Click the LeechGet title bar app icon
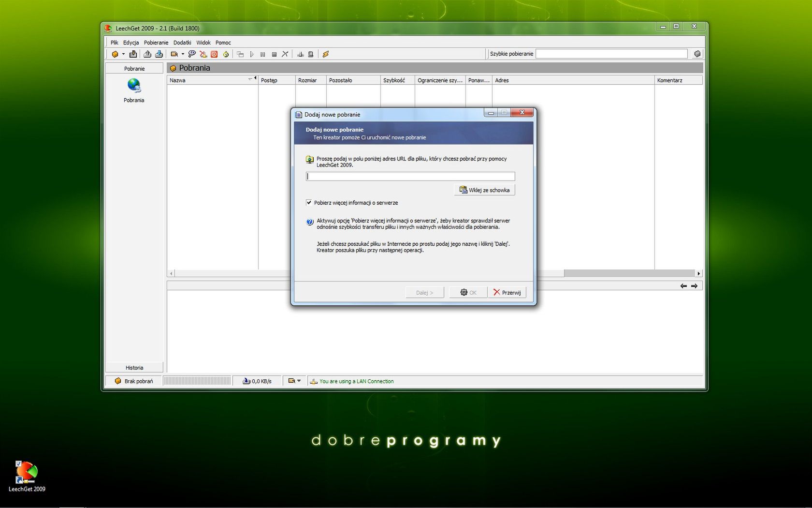Screen dimensions: 812x508 [x=108, y=29]
